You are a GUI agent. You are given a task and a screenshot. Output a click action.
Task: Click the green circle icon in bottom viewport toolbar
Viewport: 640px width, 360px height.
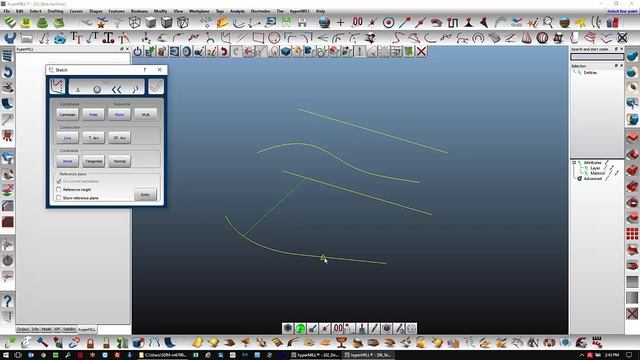pyautogui.click(x=300, y=328)
